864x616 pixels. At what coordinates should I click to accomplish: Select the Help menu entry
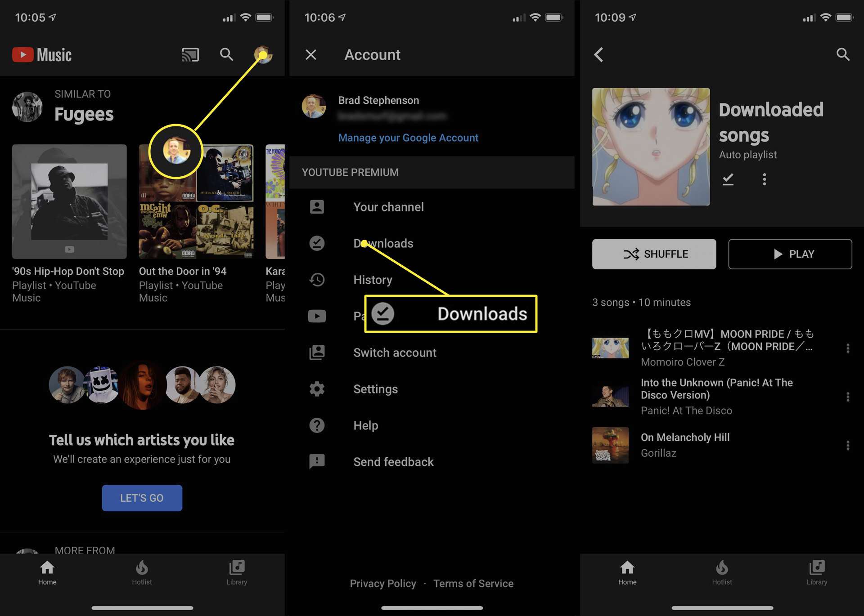[x=365, y=425]
